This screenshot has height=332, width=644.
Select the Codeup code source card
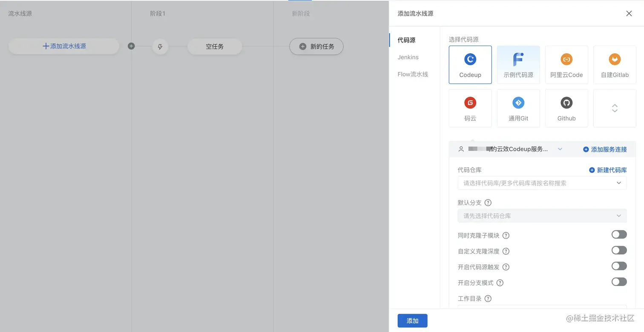(x=470, y=65)
